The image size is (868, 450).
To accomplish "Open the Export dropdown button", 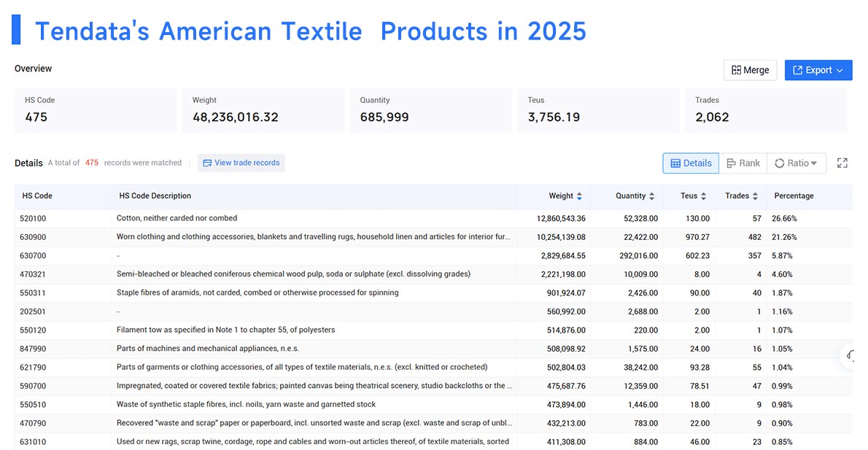I will pos(818,70).
